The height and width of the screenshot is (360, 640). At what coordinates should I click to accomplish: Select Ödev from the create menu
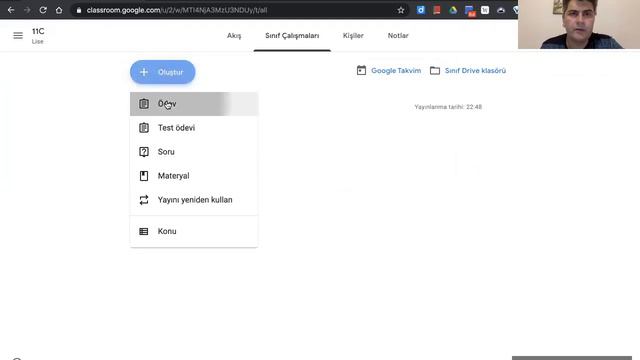pyautogui.click(x=194, y=104)
